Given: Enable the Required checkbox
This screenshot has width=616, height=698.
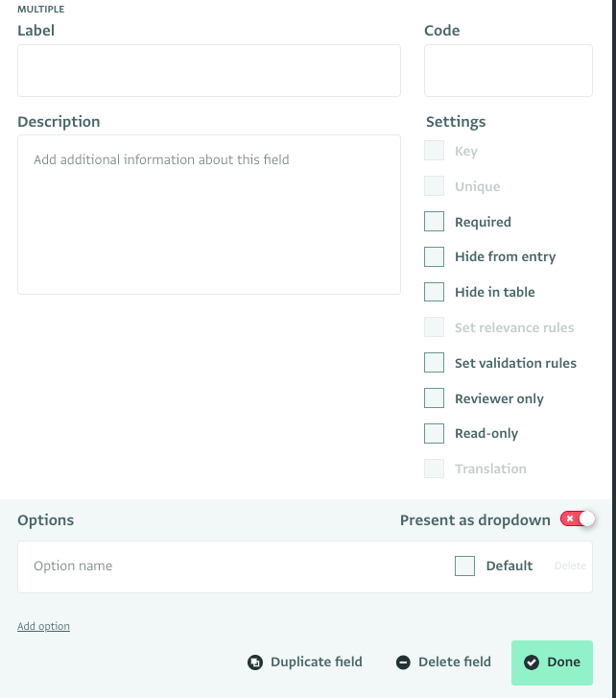Looking at the screenshot, I should [435, 222].
